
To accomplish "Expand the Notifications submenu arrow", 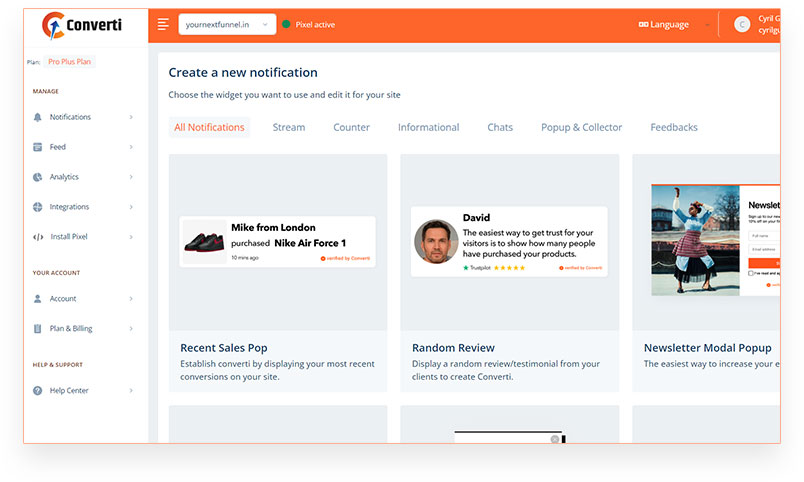I will coord(131,117).
